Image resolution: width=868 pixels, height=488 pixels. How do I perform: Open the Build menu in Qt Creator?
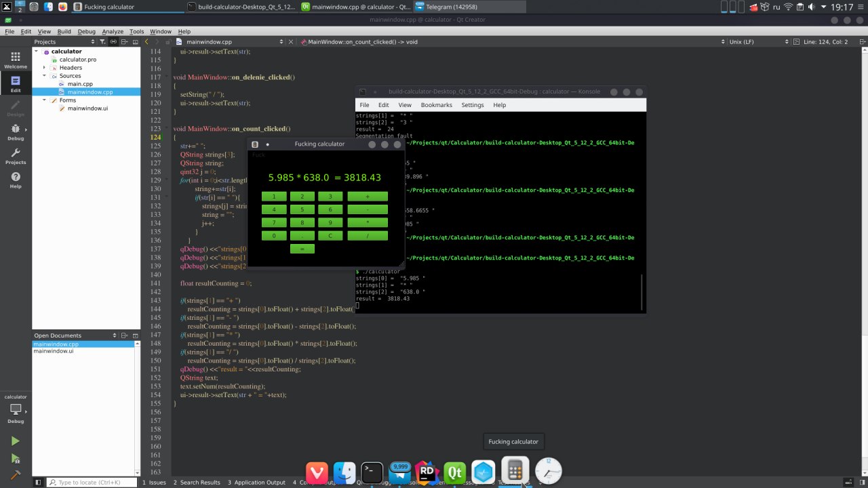pos(64,31)
